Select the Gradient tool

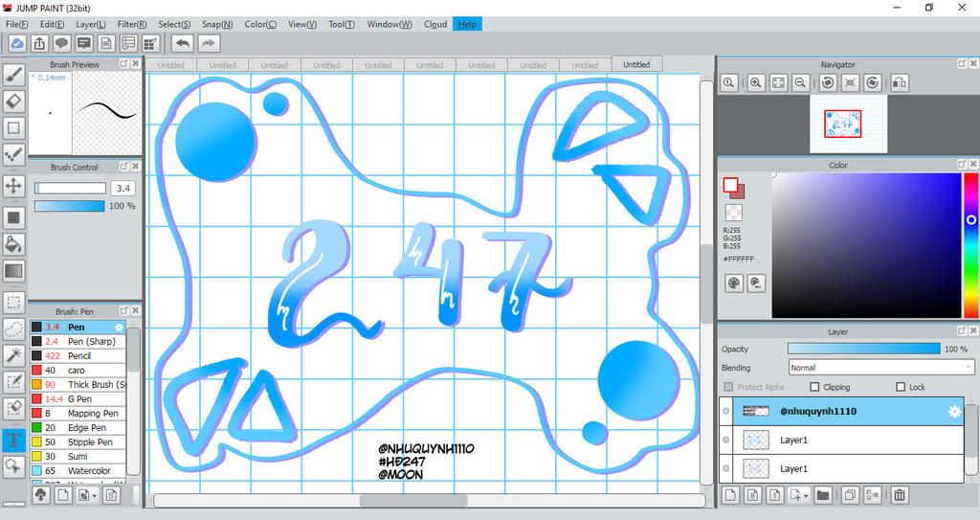[13, 271]
